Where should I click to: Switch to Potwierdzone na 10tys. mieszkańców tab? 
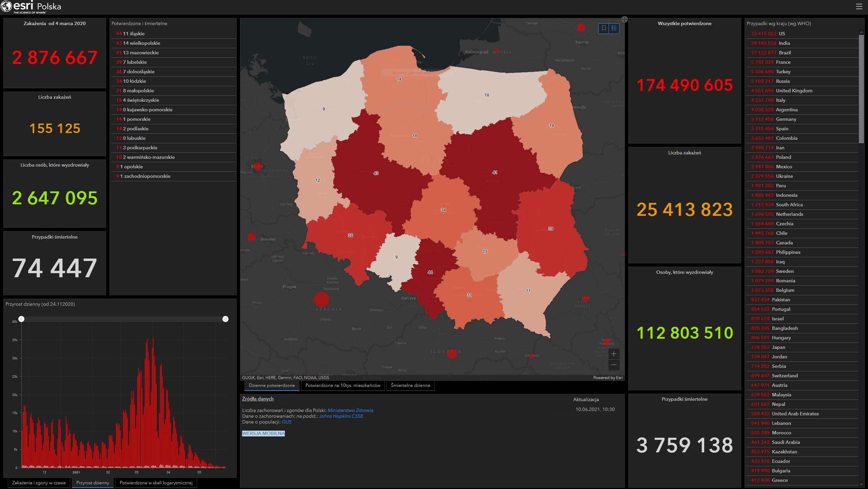pos(343,385)
